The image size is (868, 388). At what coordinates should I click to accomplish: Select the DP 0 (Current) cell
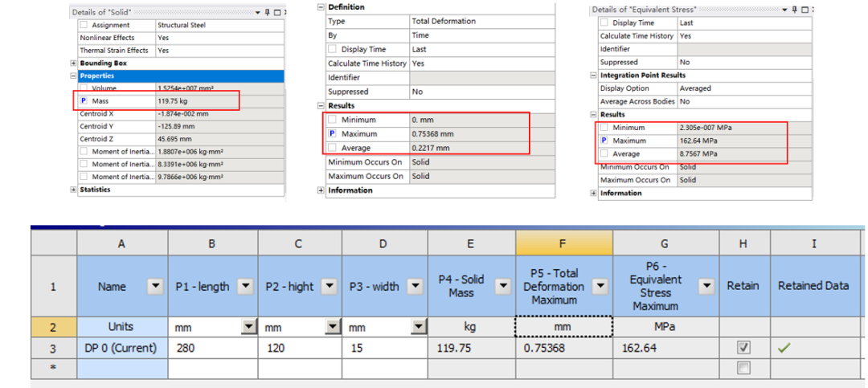122,348
